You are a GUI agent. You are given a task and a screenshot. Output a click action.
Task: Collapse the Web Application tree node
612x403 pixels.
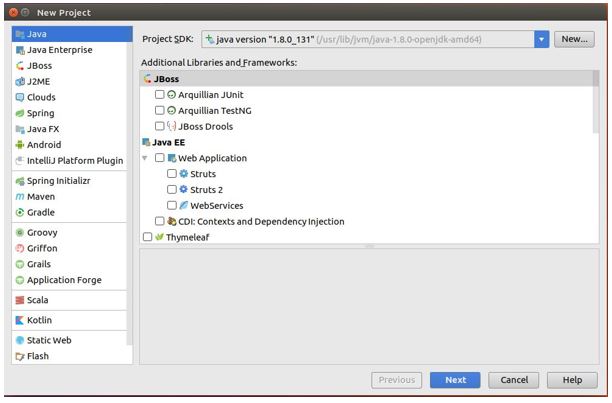pos(145,158)
